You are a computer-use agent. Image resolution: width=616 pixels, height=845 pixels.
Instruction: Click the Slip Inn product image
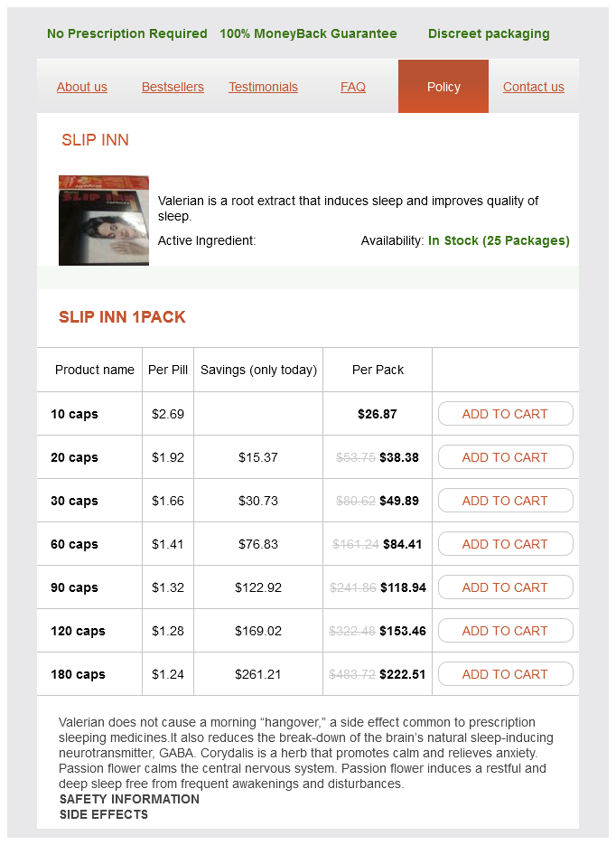point(104,221)
